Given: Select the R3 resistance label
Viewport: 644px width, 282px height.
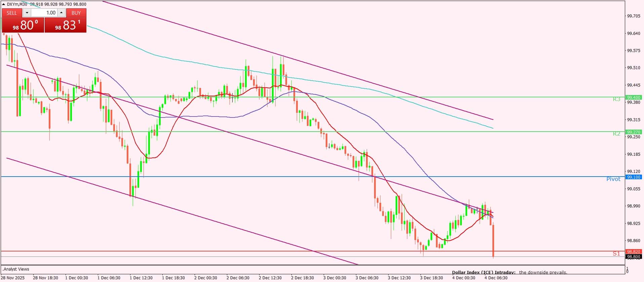Looking at the screenshot, I should 616,99.
